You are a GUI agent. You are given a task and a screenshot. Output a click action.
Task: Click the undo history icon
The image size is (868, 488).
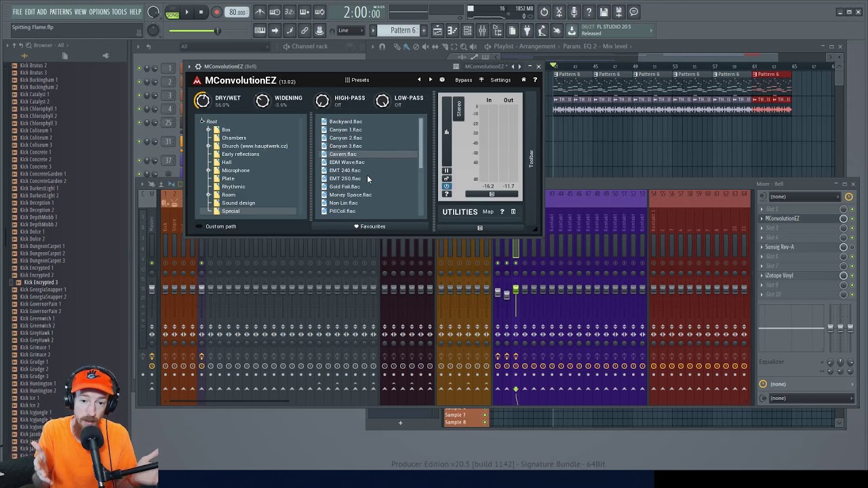pos(544,12)
